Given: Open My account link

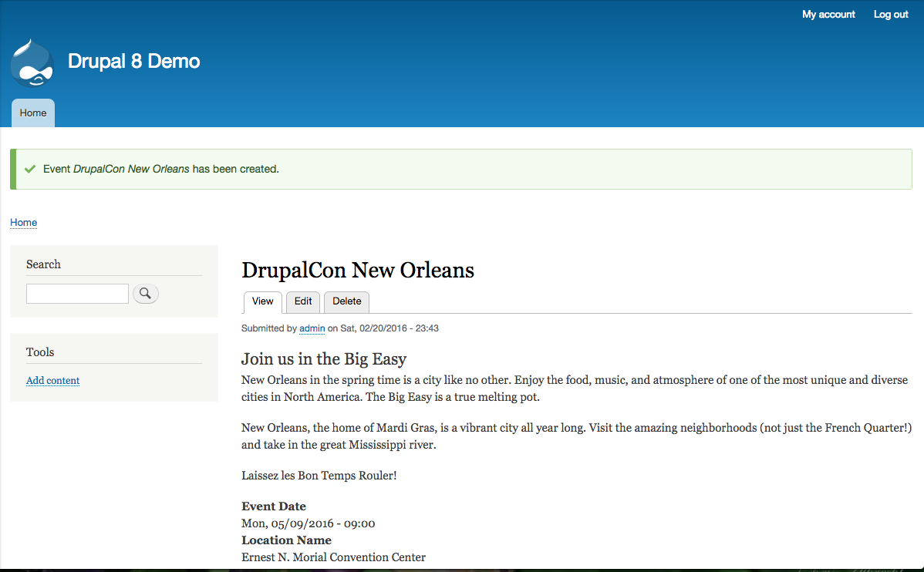Looking at the screenshot, I should coord(828,14).
